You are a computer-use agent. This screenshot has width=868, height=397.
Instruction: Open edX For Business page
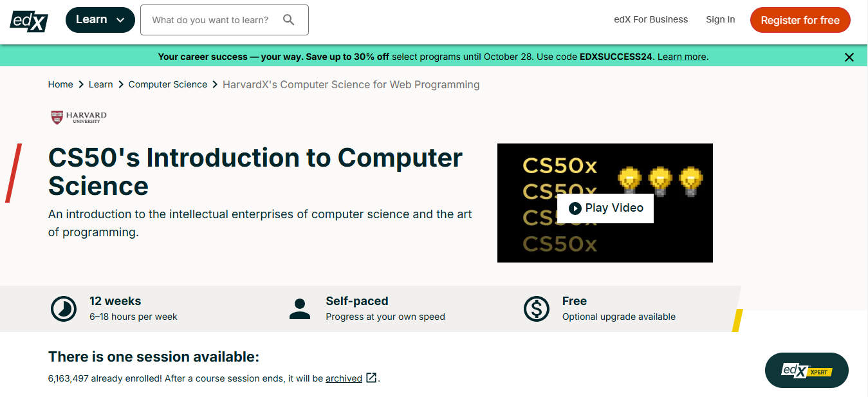651,19
